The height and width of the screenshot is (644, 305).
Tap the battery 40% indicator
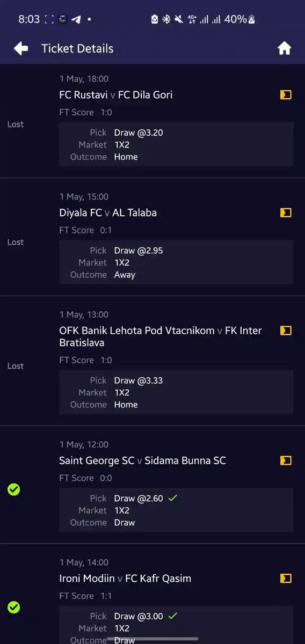(x=239, y=19)
